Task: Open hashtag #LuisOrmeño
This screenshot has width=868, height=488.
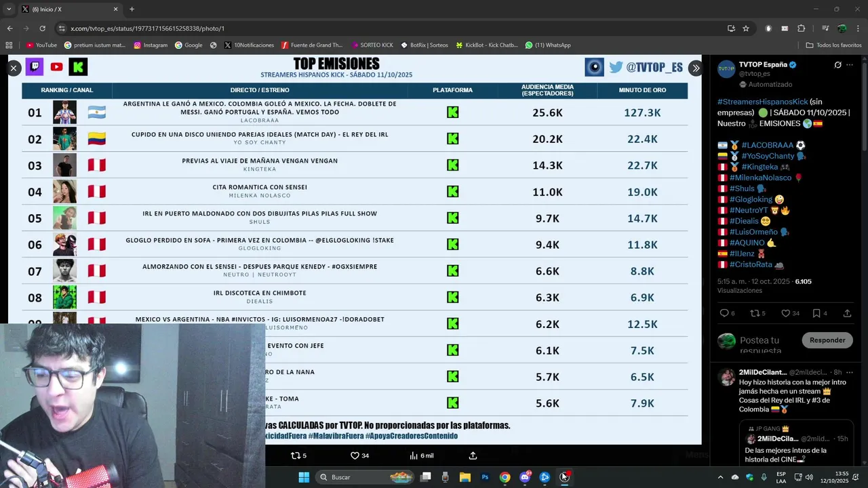Action: (753, 232)
